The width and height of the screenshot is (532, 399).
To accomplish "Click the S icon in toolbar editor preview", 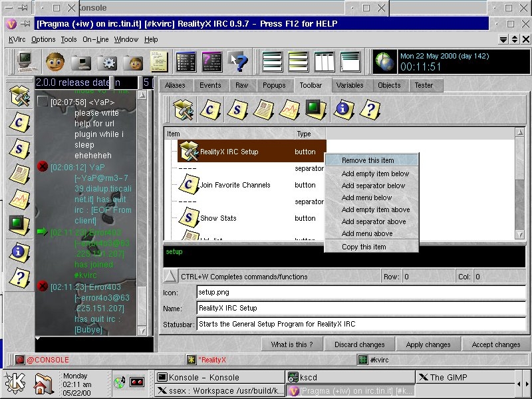I will pyautogui.click(x=237, y=110).
